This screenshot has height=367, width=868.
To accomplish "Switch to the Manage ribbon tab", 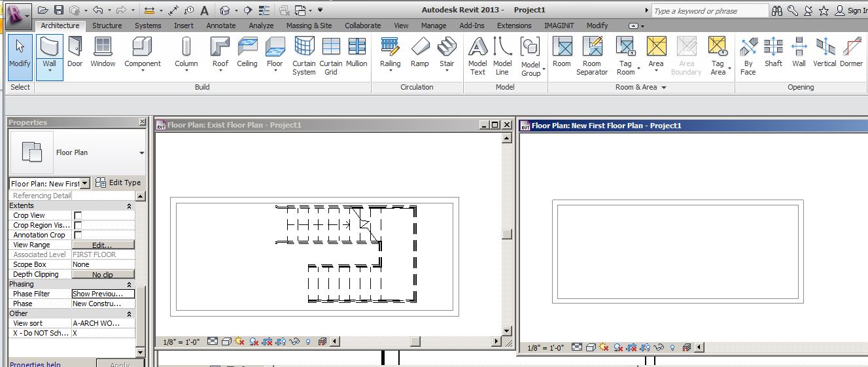I will 434,26.
